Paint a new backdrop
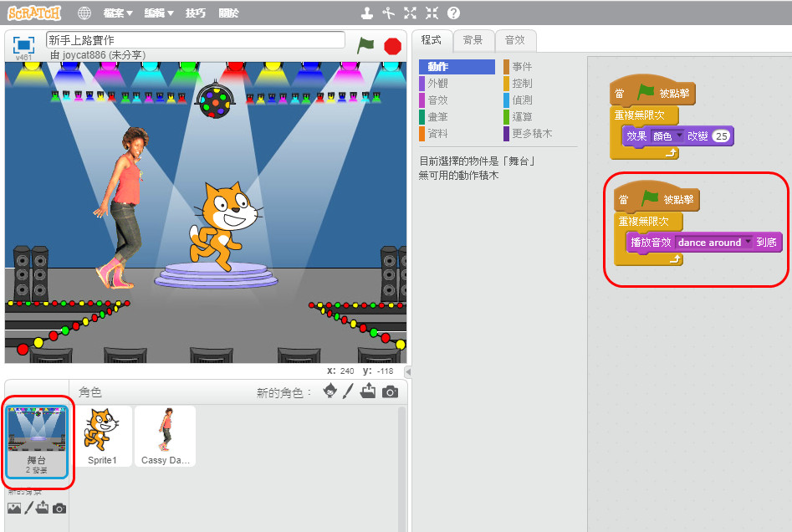This screenshot has height=532, width=792. [x=28, y=508]
